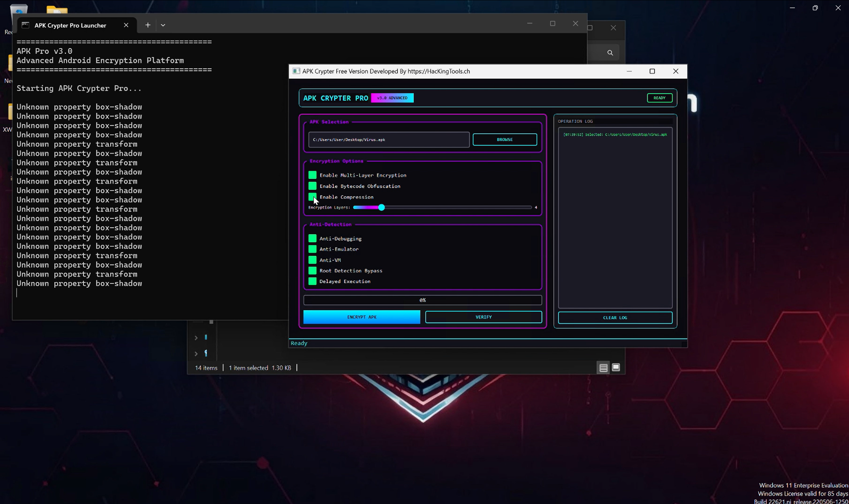Close the APK Crypter Pro Launcher tab
This screenshot has width=849, height=504.
point(126,25)
